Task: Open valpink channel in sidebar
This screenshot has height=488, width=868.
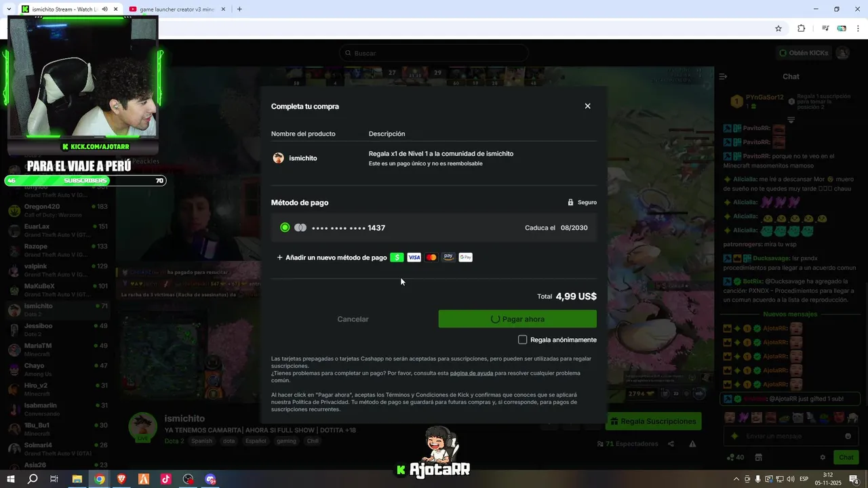Action: coord(58,270)
